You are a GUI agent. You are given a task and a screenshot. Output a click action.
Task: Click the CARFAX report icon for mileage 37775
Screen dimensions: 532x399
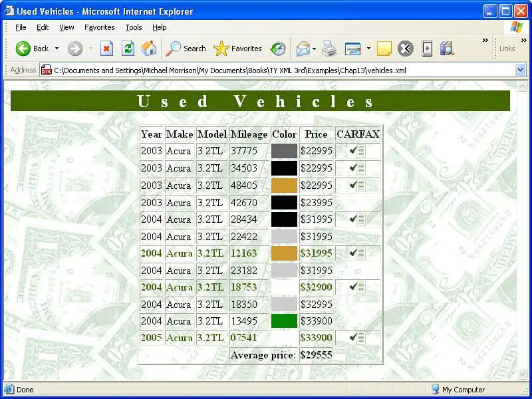point(357,151)
